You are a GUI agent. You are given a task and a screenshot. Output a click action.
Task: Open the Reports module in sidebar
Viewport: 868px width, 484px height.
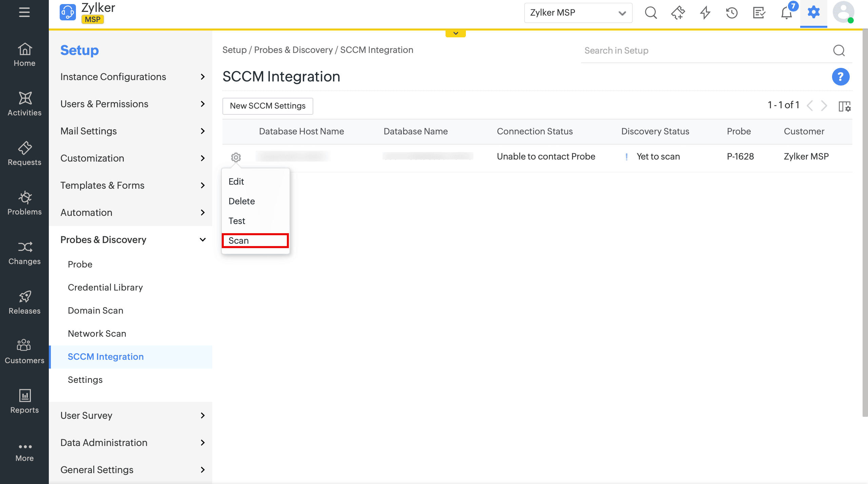coord(24,401)
